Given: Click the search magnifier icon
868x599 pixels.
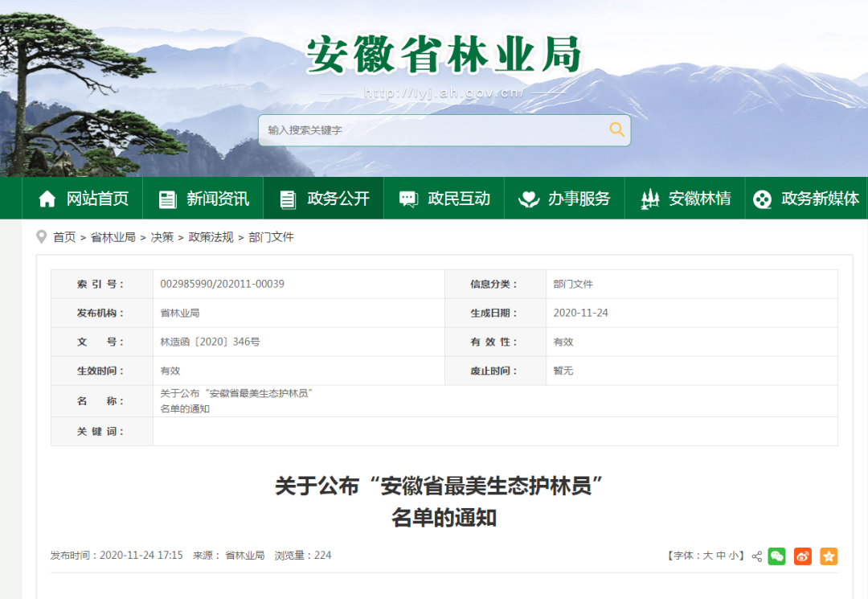Looking at the screenshot, I should point(616,129).
